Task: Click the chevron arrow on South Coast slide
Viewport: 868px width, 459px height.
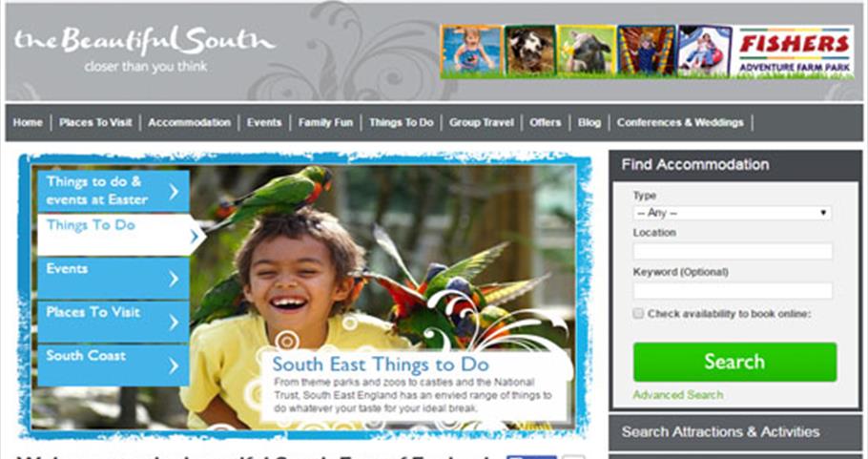Action: pos(174,365)
